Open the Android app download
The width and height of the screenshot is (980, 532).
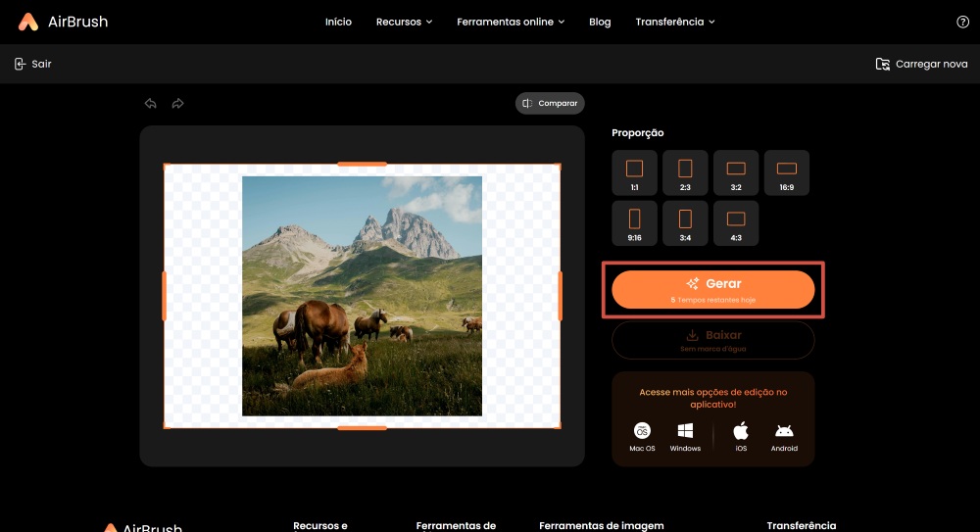[784, 437]
